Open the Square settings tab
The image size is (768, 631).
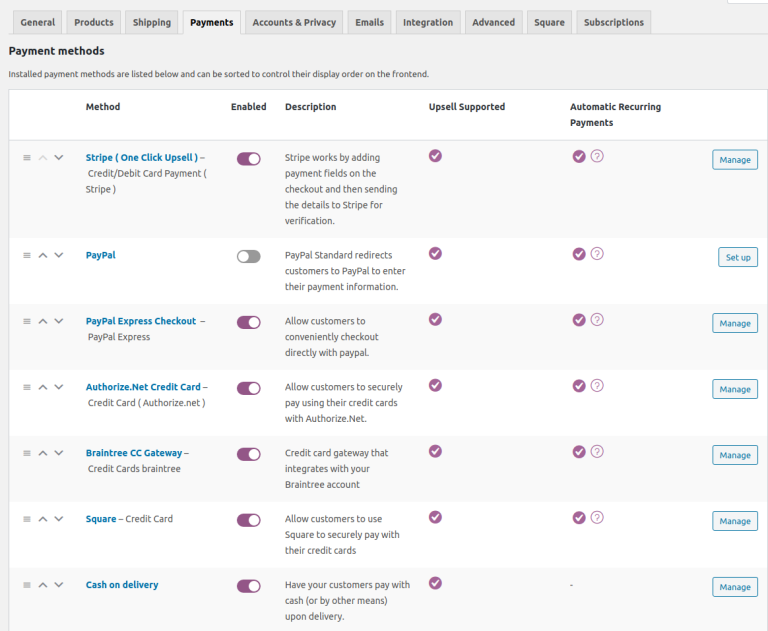550,23
